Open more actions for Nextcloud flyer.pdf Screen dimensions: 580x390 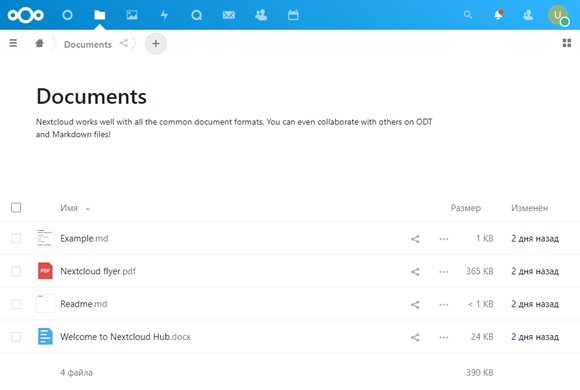click(x=444, y=272)
